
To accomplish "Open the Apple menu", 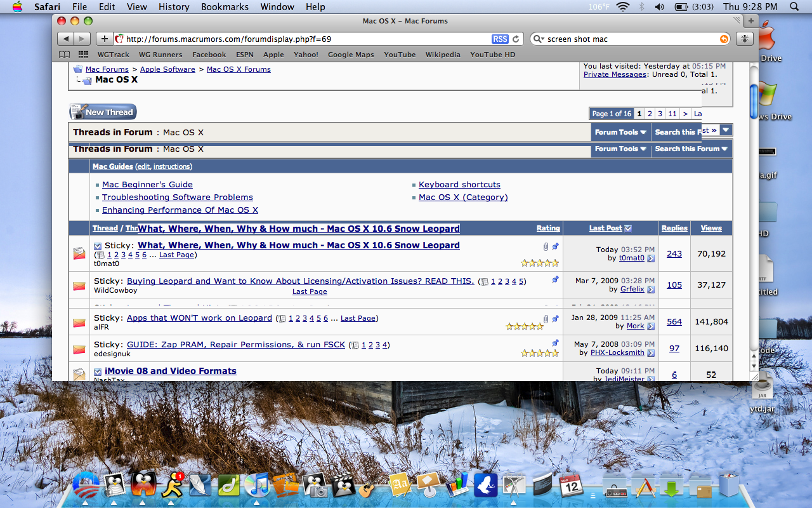I will [17, 7].
